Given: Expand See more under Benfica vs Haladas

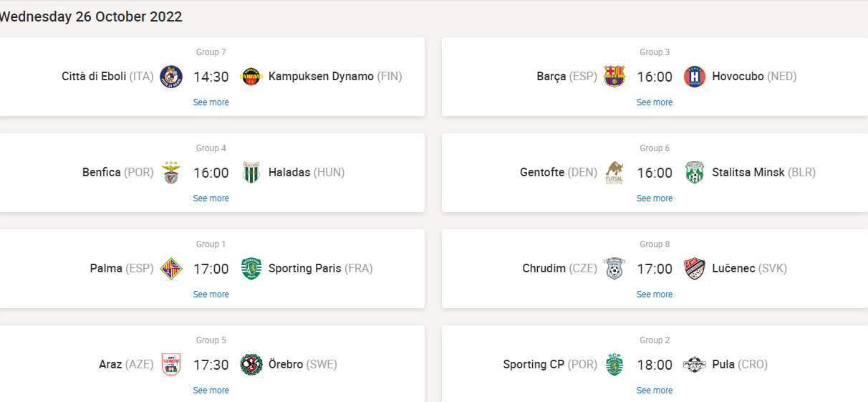Looking at the screenshot, I should pos(211,198).
